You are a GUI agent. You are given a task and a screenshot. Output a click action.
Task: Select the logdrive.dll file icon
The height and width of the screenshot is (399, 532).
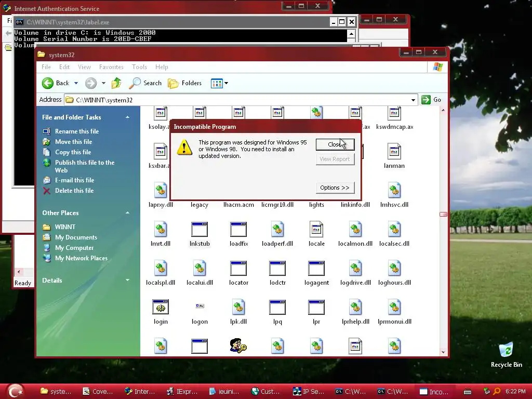click(x=355, y=269)
